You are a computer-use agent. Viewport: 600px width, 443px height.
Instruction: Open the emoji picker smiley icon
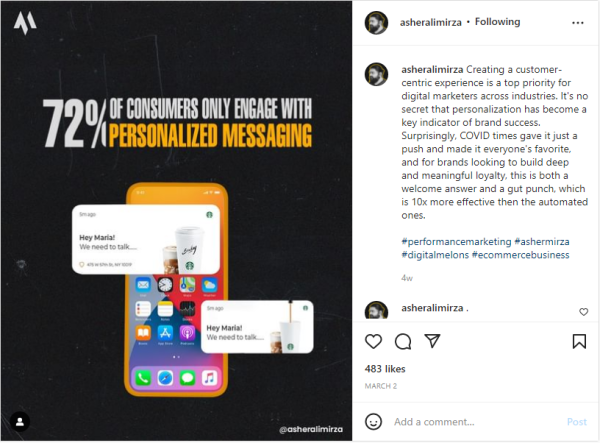tap(373, 422)
